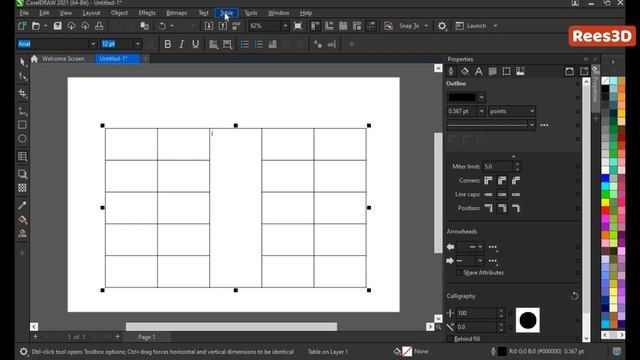Select the Transparency checkerboard tool

[x=22, y=188]
